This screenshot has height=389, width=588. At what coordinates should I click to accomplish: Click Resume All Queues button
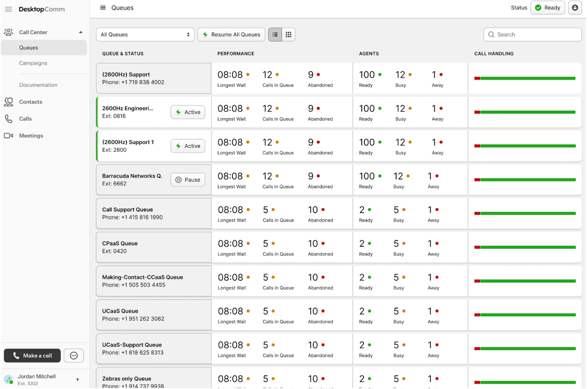(x=231, y=35)
